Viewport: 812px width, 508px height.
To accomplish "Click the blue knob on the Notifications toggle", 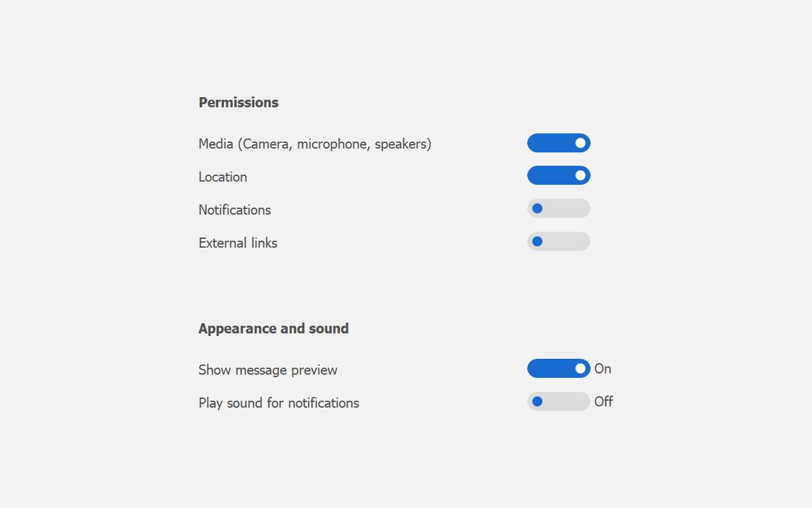I will click(537, 208).
